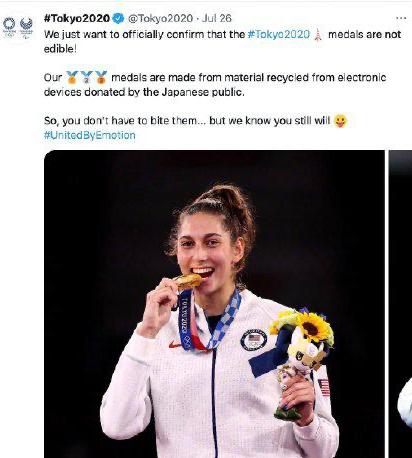
Task: Open the Tokyo 2020 Olympic emblem avatar
Action: pos(9,27)
